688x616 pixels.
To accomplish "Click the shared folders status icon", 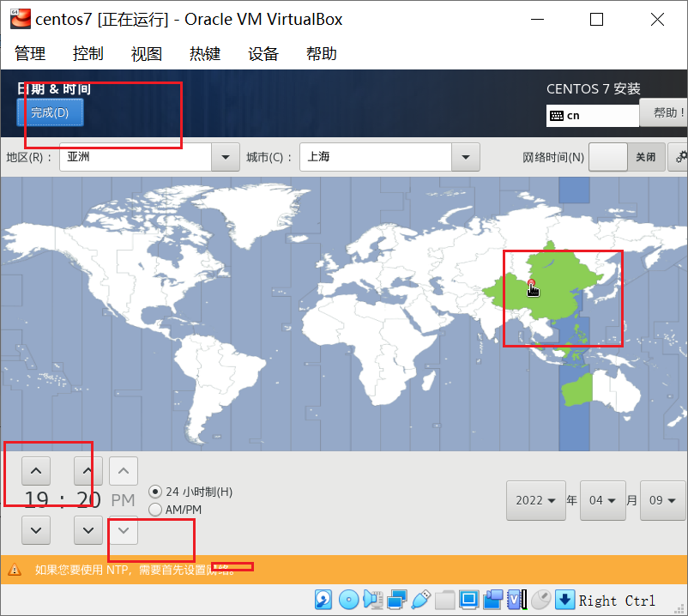I will pos(445,600).
